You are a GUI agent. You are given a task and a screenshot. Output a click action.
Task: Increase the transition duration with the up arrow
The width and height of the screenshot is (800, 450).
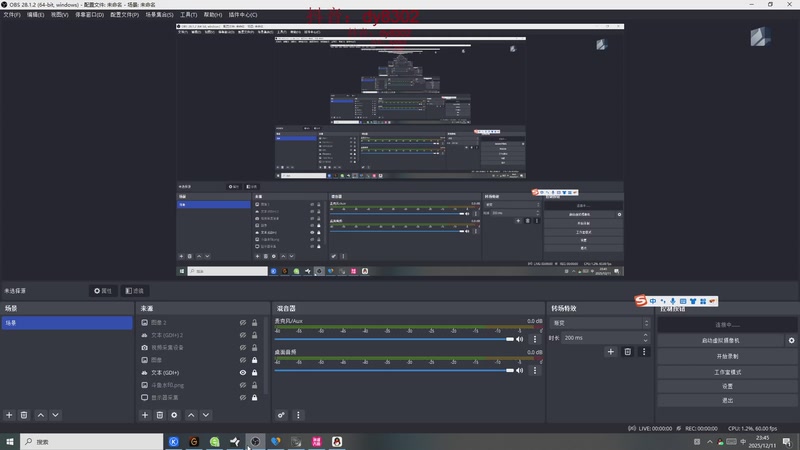point(646,335)
